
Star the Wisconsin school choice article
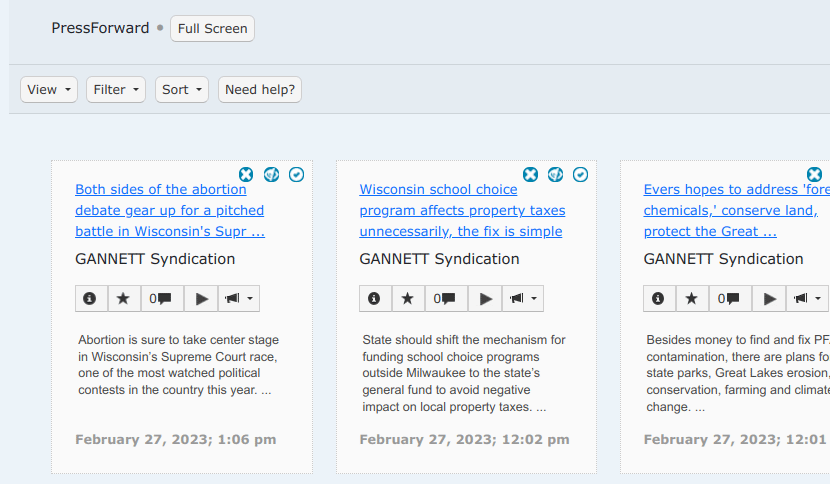coord(408,299)
